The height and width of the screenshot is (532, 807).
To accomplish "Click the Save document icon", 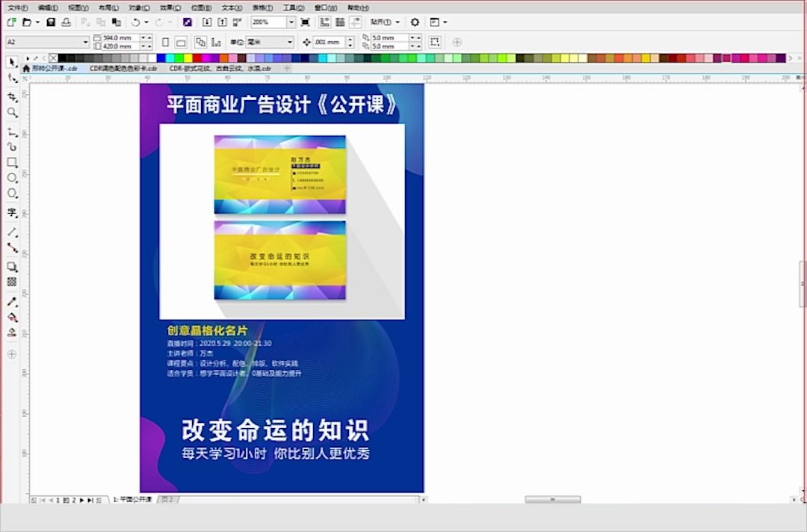I will (49, 22).
